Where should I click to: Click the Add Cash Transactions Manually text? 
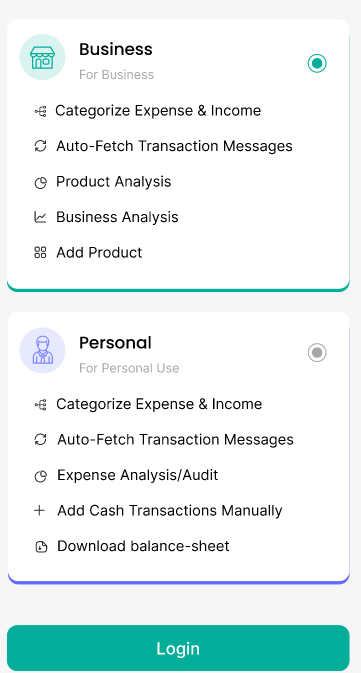[170, 511]
